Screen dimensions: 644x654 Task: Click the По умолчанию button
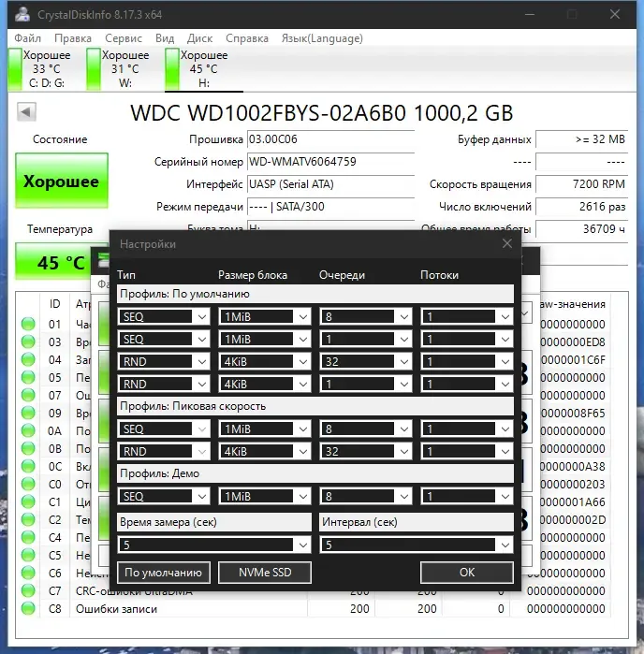[164, 573]
